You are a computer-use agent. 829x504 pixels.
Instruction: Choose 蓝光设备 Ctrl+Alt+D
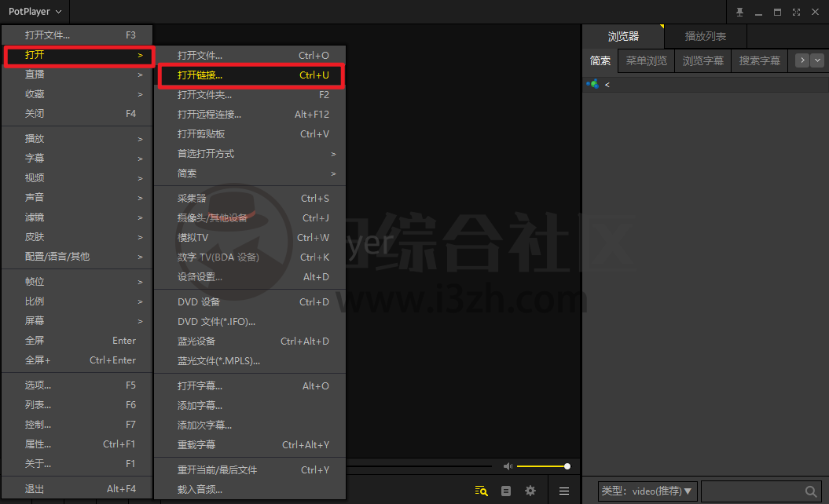click(250, 341)
